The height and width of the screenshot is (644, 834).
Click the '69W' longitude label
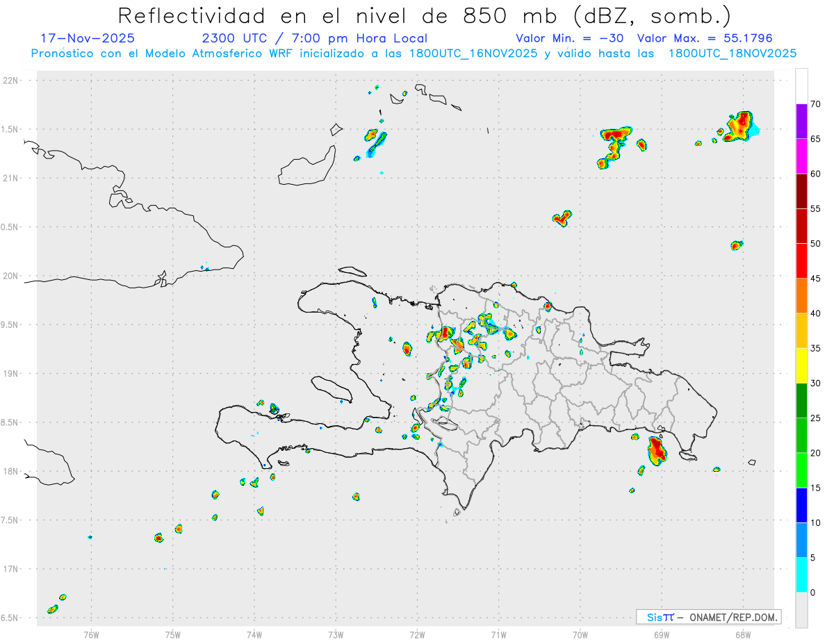pyautogui.click(x=662, y=634)
